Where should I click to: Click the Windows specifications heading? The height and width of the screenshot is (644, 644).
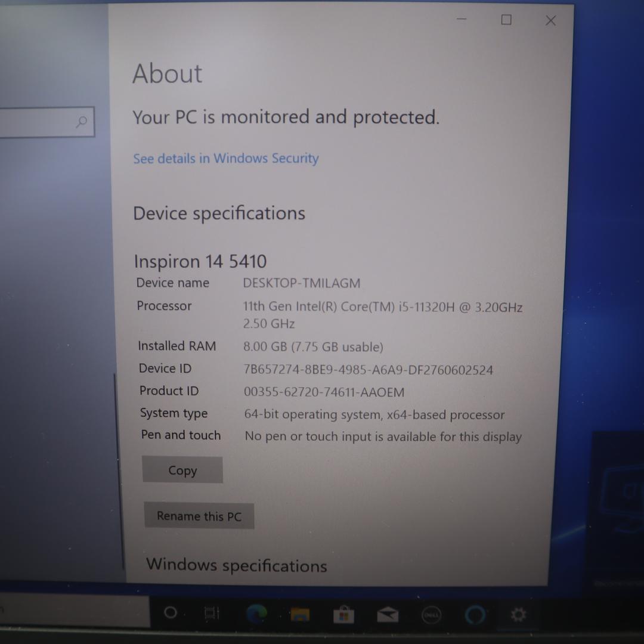pyautogui.click(x=237, y=565)
